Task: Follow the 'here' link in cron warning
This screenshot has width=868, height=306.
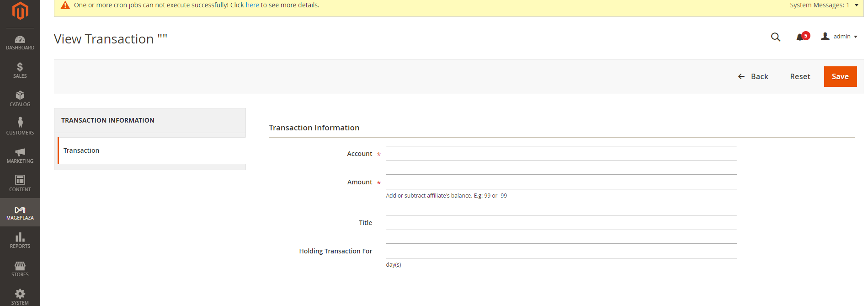Action: coord(252,5)
